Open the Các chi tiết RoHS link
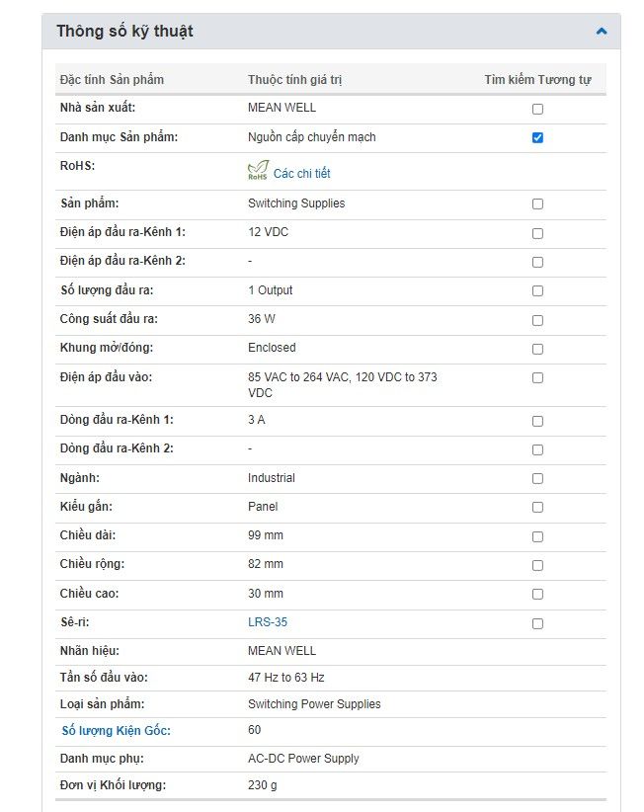The height and width of the screenshot is (812, 644). tap(301, 174)
